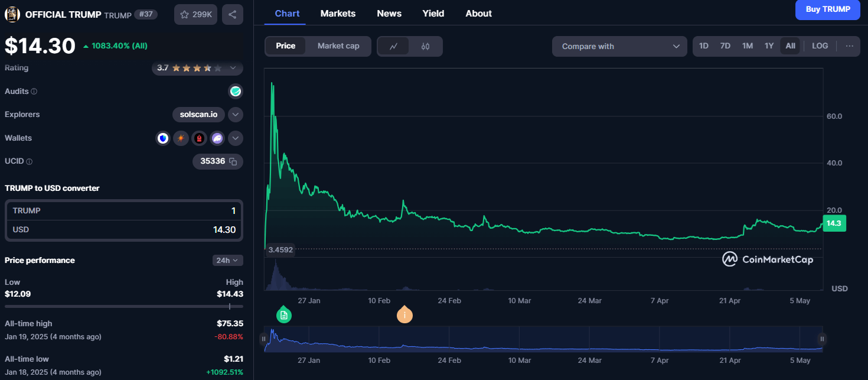Open the About tab
Image resolution: width=868 pixels, height=380 pixels.
(x=478, y=13)
